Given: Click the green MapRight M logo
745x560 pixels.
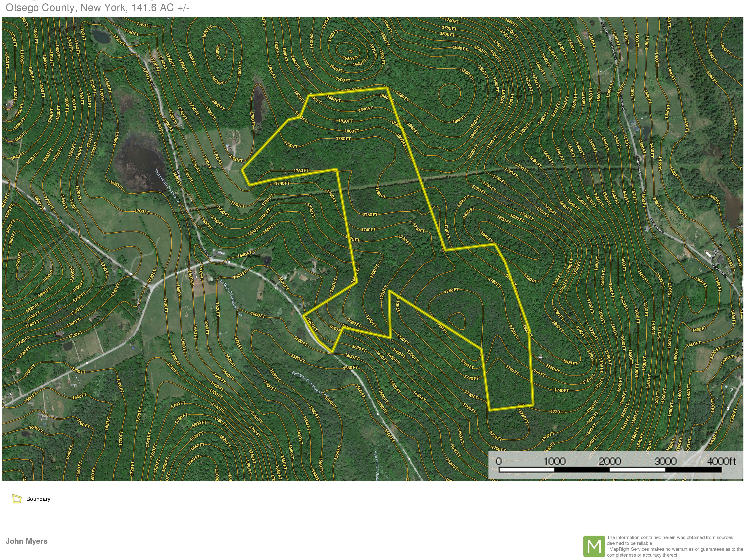Looking at the screenshot, I should point(594,546).
